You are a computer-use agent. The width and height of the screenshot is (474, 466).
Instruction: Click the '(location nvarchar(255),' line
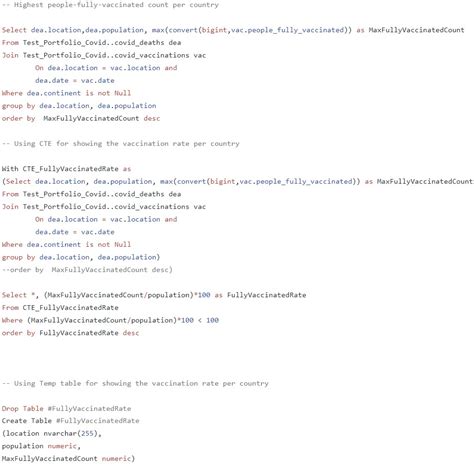pos(52,434)
